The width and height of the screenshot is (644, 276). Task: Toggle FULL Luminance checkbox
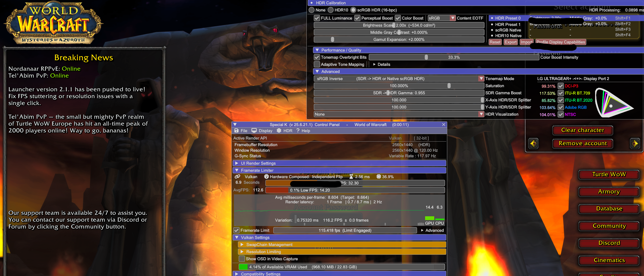click(317, 18)
